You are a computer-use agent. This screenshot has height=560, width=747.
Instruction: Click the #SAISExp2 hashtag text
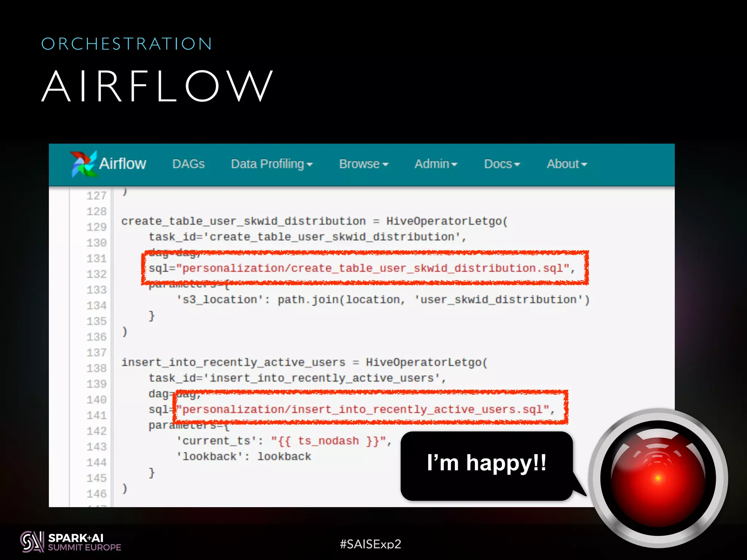pos(370,544)
